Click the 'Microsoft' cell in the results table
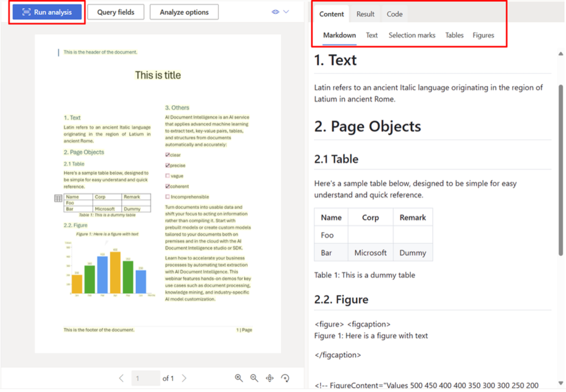The image size is (566, 392). [371, 253]
